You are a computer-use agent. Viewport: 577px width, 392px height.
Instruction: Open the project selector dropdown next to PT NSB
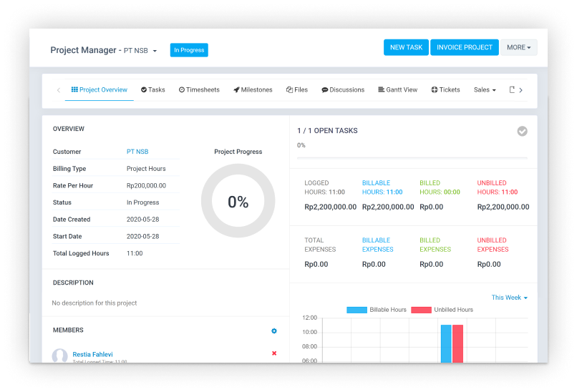click(x=155, y=51)
